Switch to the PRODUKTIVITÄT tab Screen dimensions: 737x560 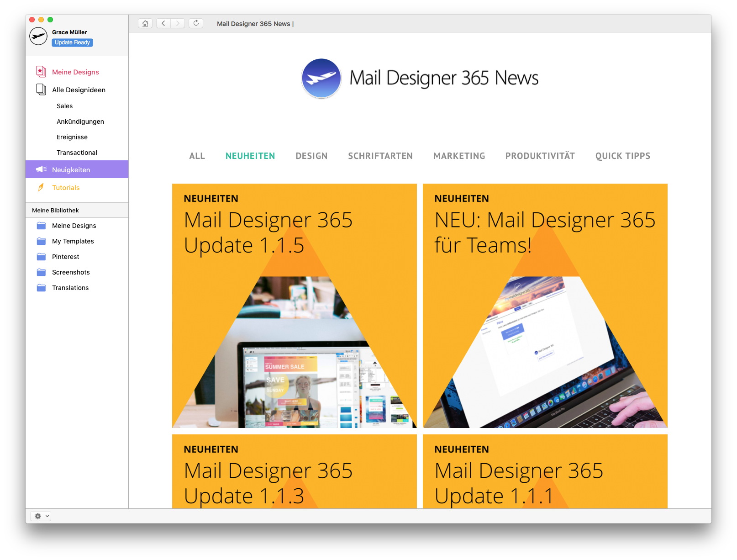(x=540, y=156)
